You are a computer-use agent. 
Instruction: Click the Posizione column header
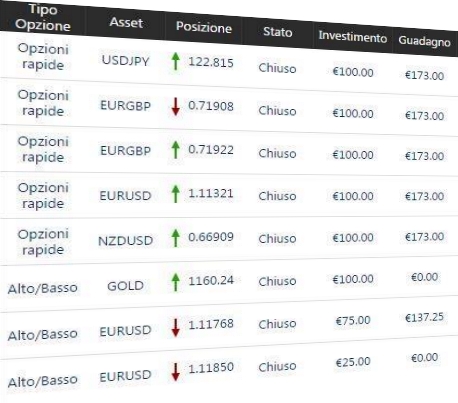pos(204,27)
